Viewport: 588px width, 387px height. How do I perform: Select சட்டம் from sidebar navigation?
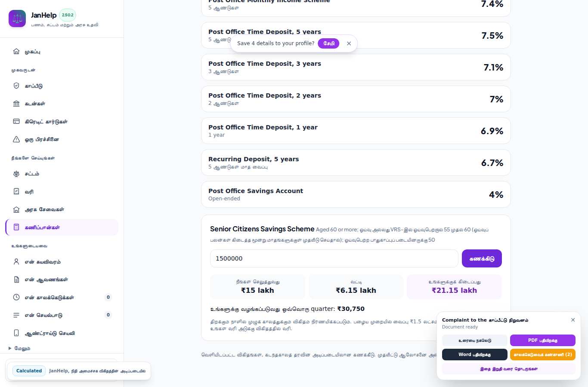tap(62, 174)
